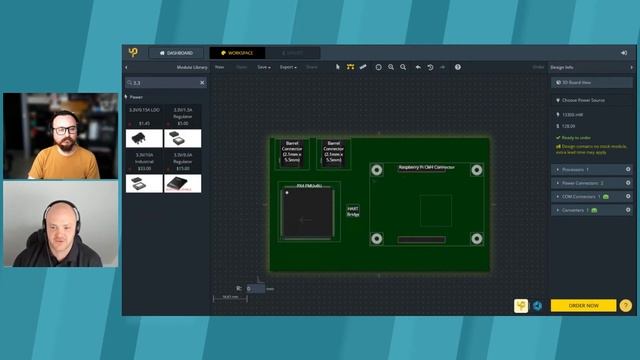
Task: Click the green badge on Converters
Action: pos(594,210)
